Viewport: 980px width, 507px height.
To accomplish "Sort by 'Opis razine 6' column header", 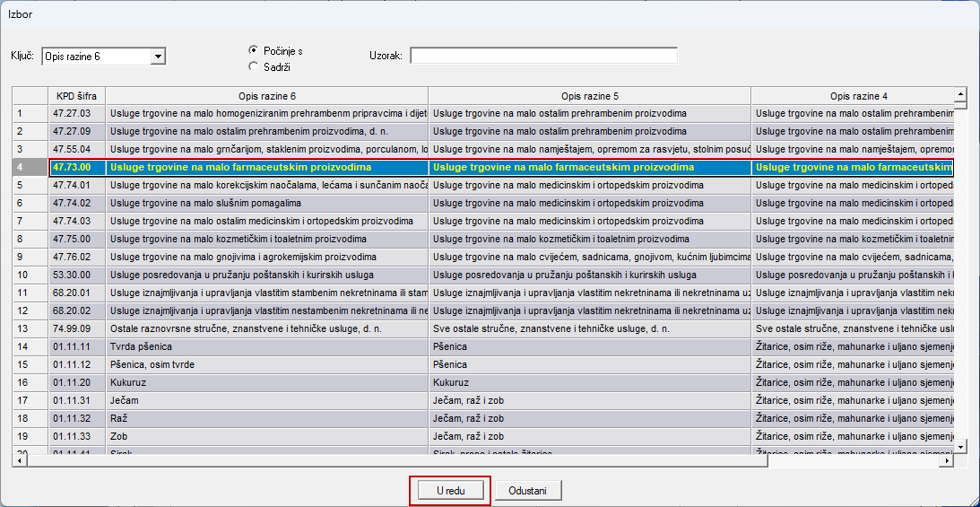I will pyautogui.click(x=266, y=95).
